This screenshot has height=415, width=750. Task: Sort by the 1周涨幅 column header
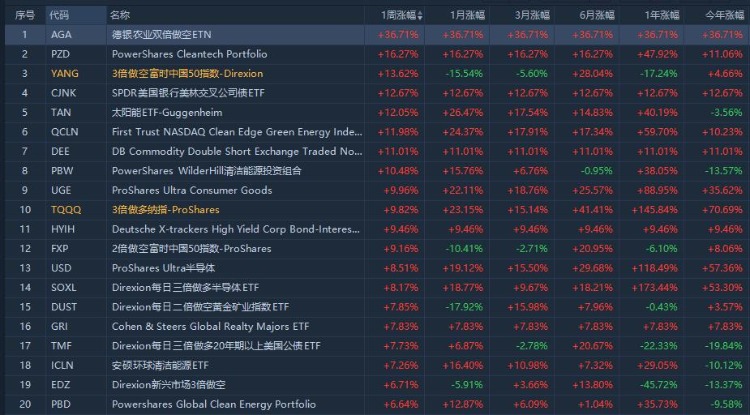pyautogui.click(x=398, y=15)
